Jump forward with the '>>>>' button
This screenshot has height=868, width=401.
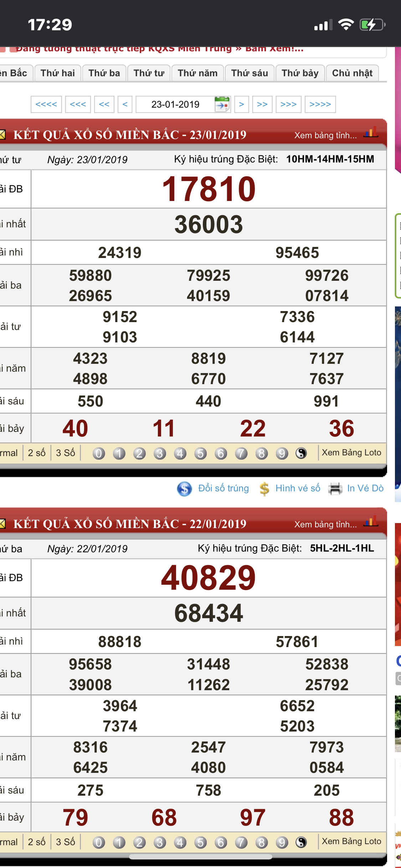[x=320, y=104]
